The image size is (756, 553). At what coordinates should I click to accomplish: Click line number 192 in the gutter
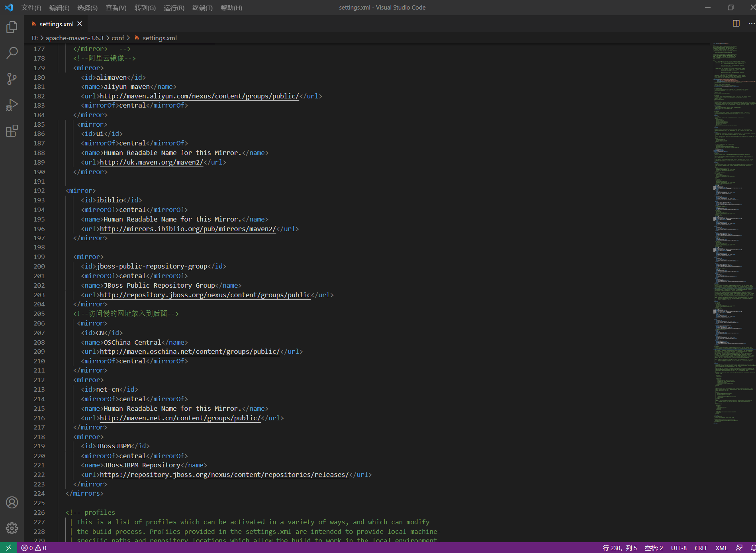coord(39,190)
